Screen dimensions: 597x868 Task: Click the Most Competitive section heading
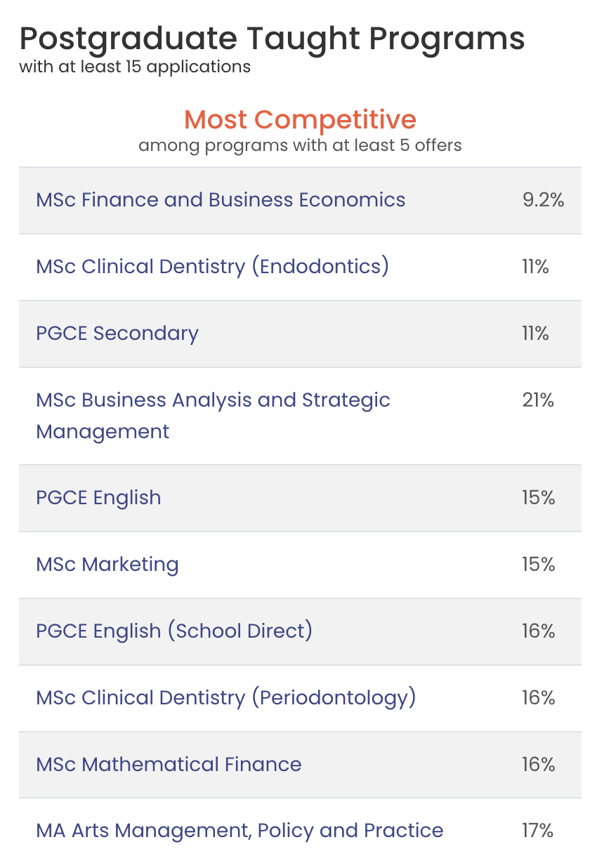(300, 119)
